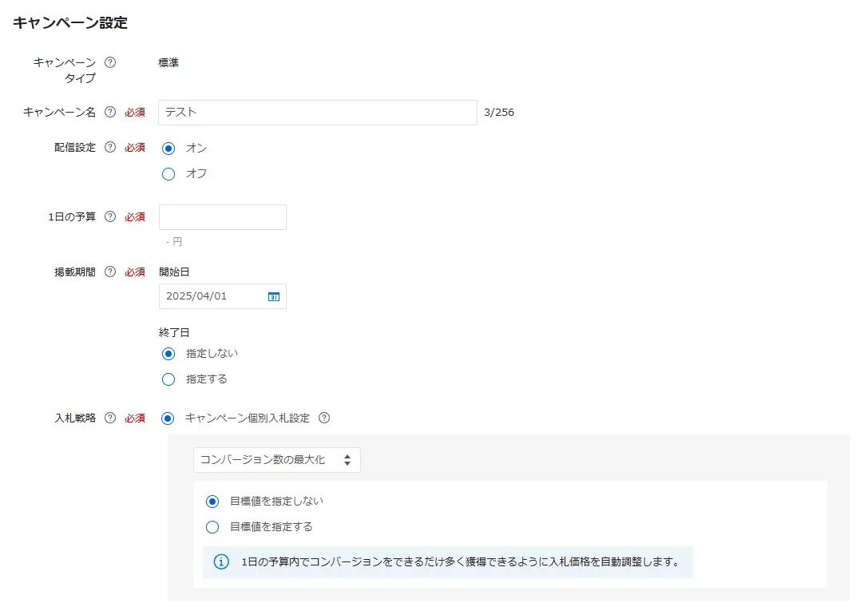Screen dimensions: 868x607
Task: Select 目標値を指定しない radio option
Action: [212, 501]
